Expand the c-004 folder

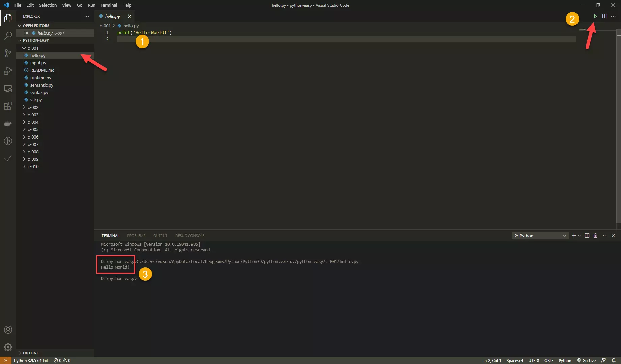[55, 122]
